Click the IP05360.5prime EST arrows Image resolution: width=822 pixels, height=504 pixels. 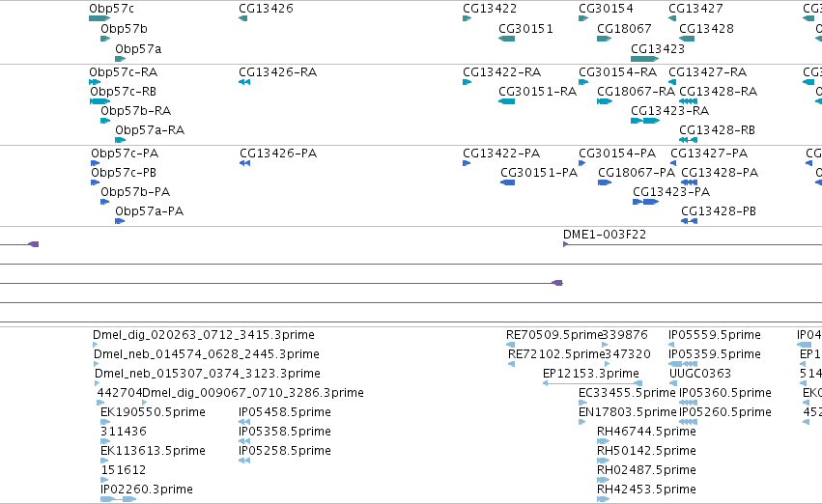coord(689,403)
